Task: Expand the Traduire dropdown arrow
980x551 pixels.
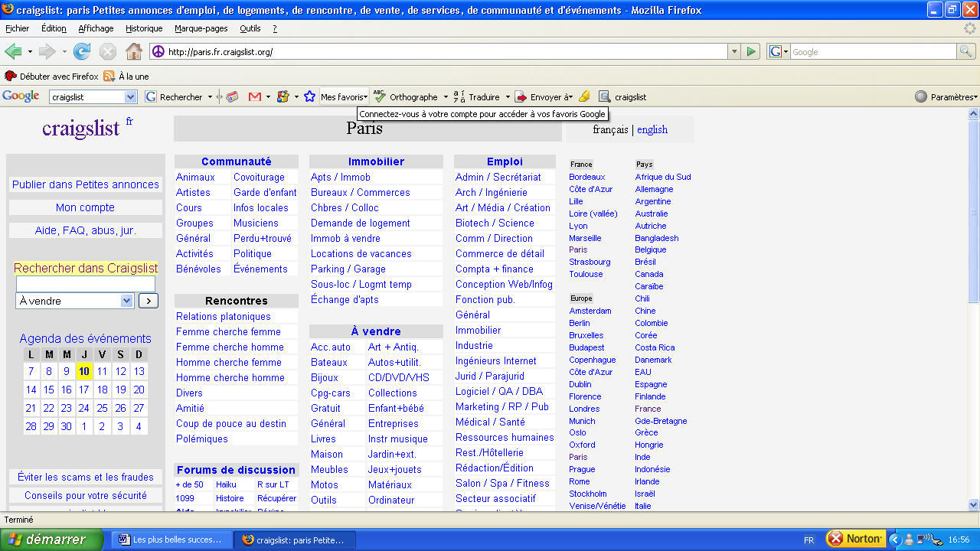Action: pos(507,97)
